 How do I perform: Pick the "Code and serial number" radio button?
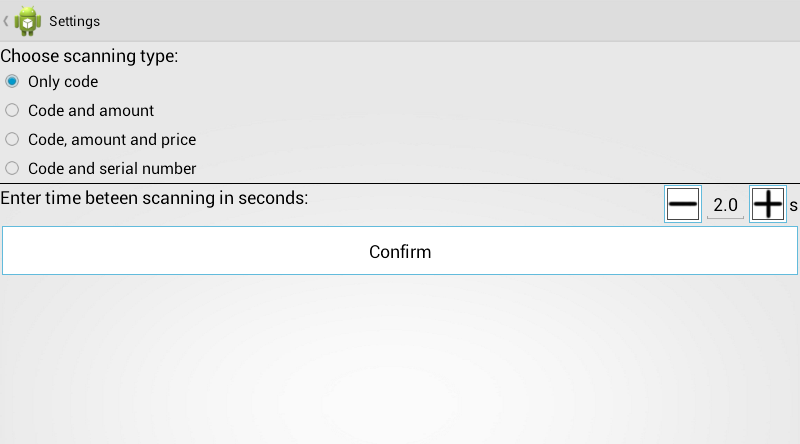(12, 169)
